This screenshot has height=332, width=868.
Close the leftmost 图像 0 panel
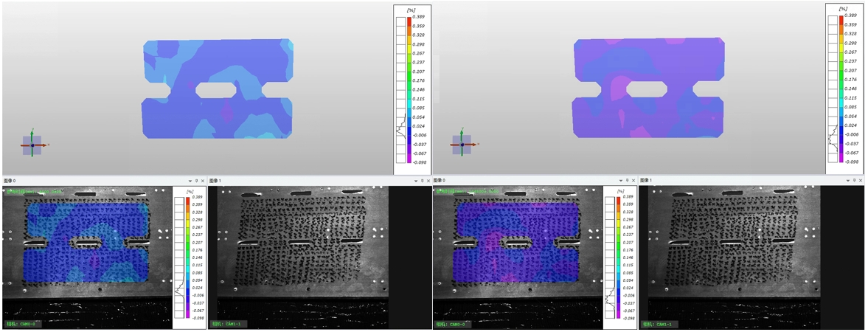point(203,181)
